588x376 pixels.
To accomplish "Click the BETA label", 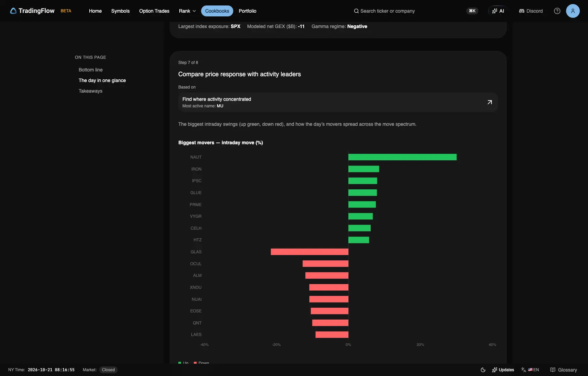I will click(66, 11).
